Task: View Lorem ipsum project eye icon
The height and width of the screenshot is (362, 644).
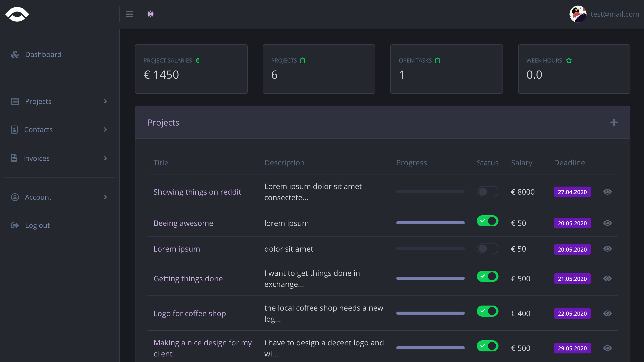Action: pyautogui.click(x=607, y=249)
